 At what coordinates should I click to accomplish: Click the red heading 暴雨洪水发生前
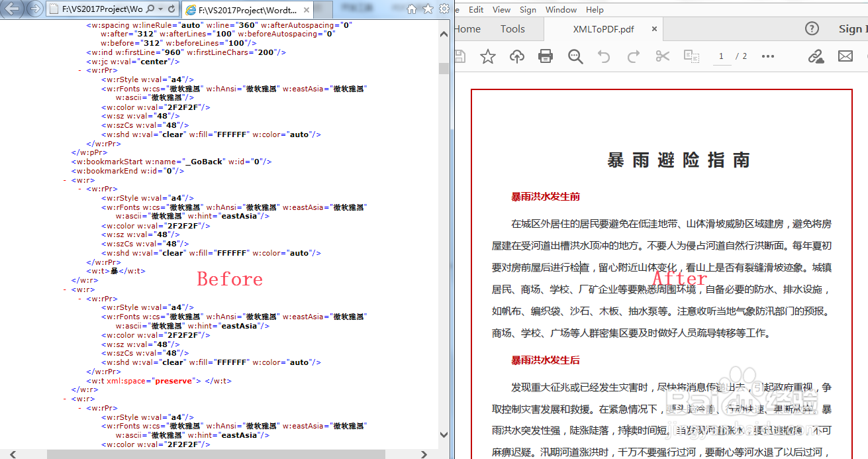point(546,197)
